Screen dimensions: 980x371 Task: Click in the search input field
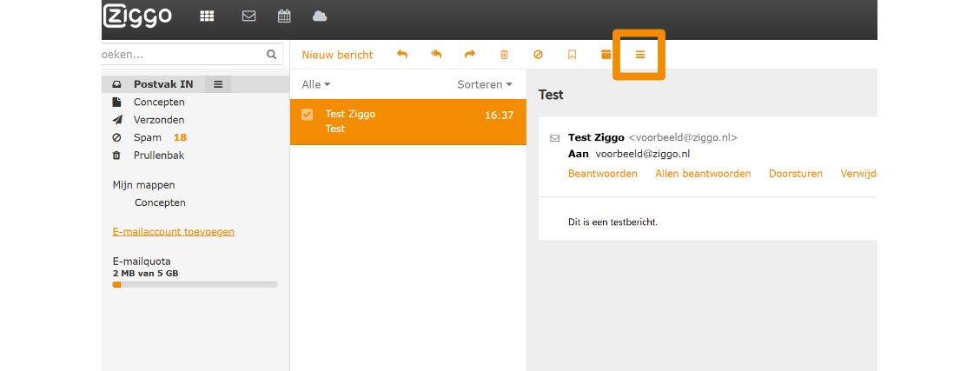(181, 54)
